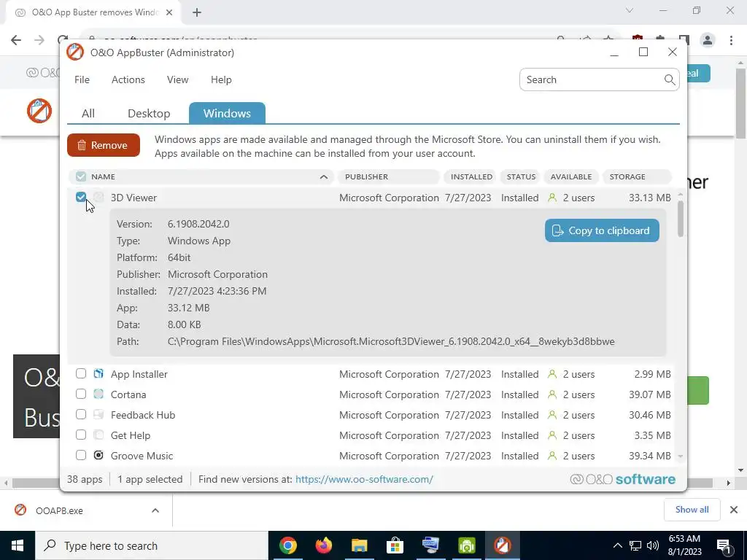
Task: Click the Get Help app icon
Action: tap(98, 435)
